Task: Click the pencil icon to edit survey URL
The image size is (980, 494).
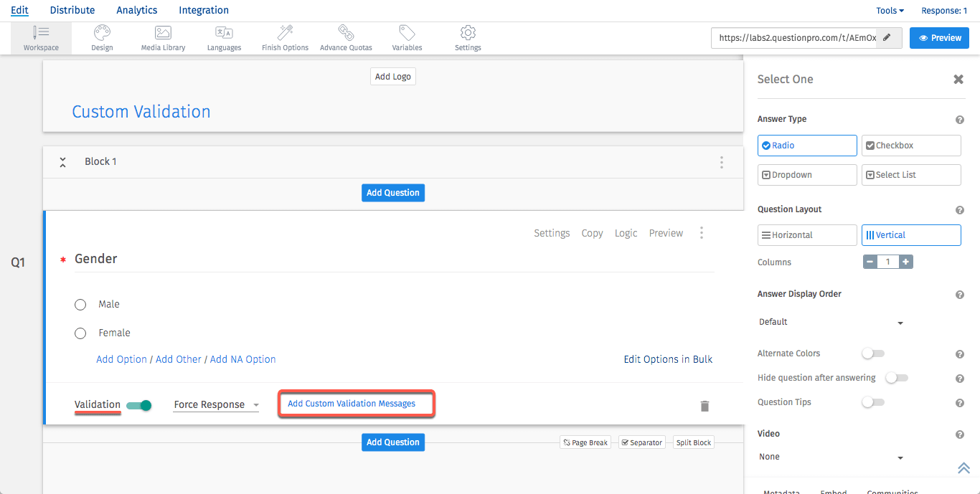Action: pyautogui.click(x=887, y=38)
